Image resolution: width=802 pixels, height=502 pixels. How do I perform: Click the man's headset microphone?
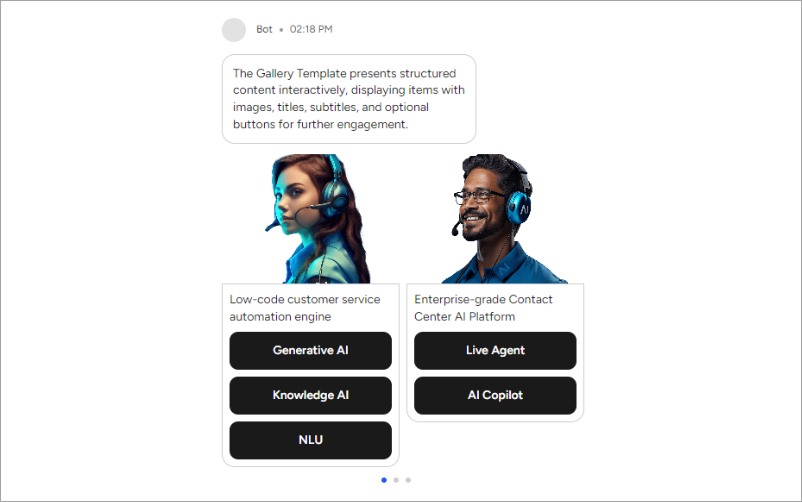point(455,229)
